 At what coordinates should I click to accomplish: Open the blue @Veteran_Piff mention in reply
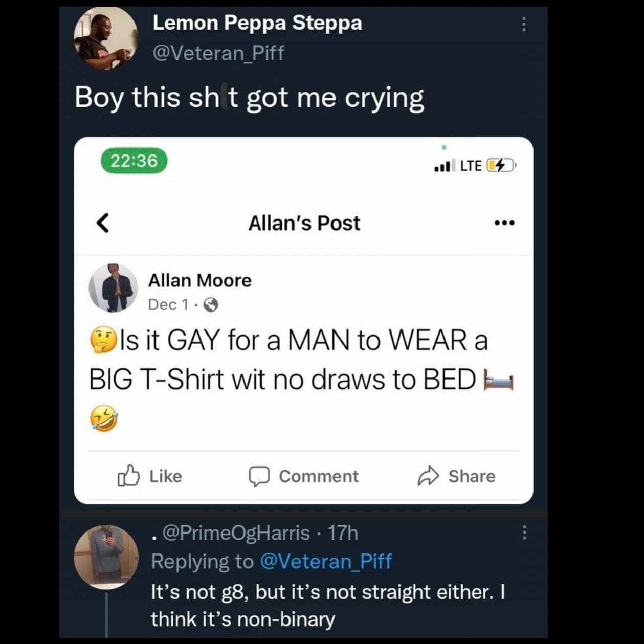pyautogui.click(x=326, y=561)
